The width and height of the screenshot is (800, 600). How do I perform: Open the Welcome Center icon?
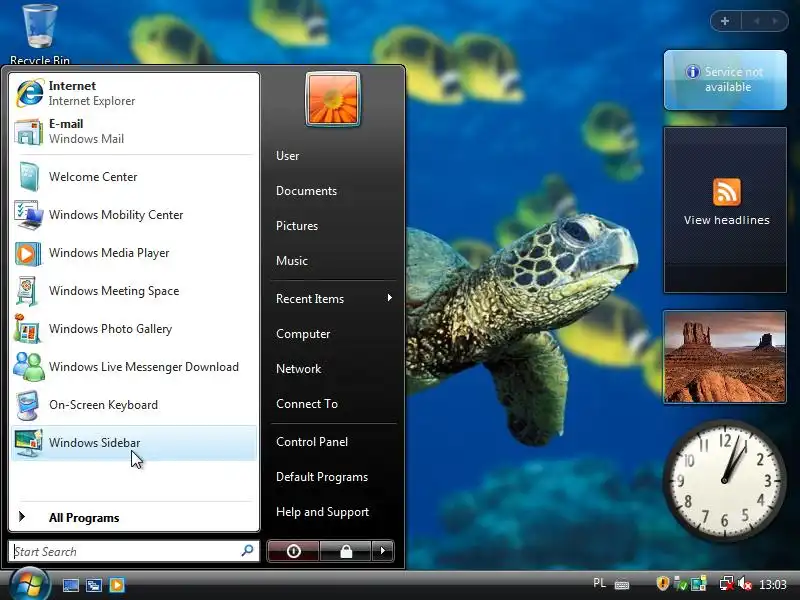click(x=28, y=177)
